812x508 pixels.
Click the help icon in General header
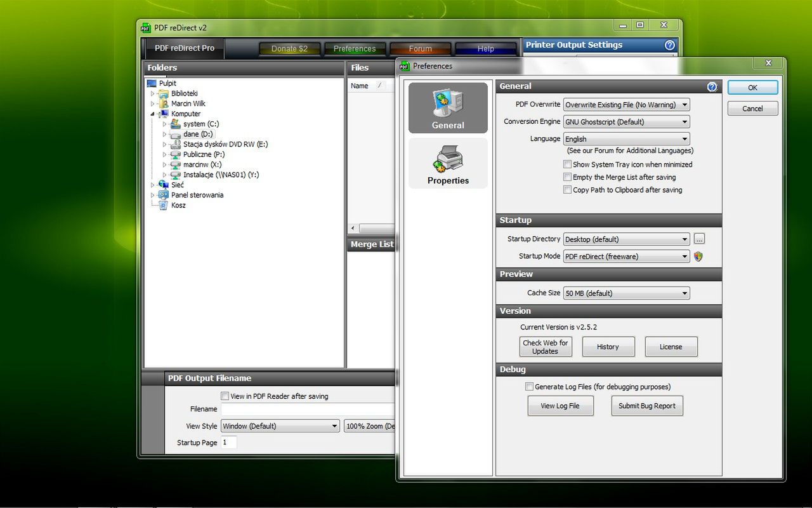click(712, 86)
